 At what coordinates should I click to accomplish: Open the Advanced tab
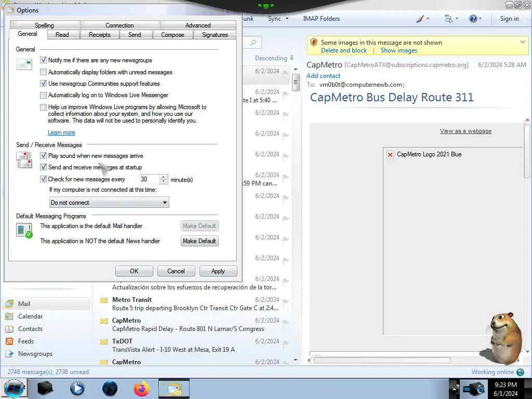(198, 25)
